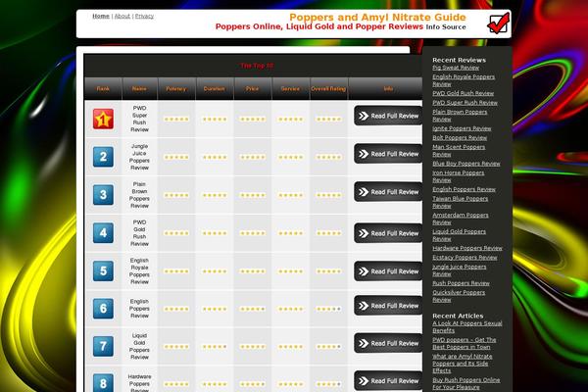Open Pig Sweat Review sidebar link
The height and width of the screenshot is (392, 588).
(456, 68)
